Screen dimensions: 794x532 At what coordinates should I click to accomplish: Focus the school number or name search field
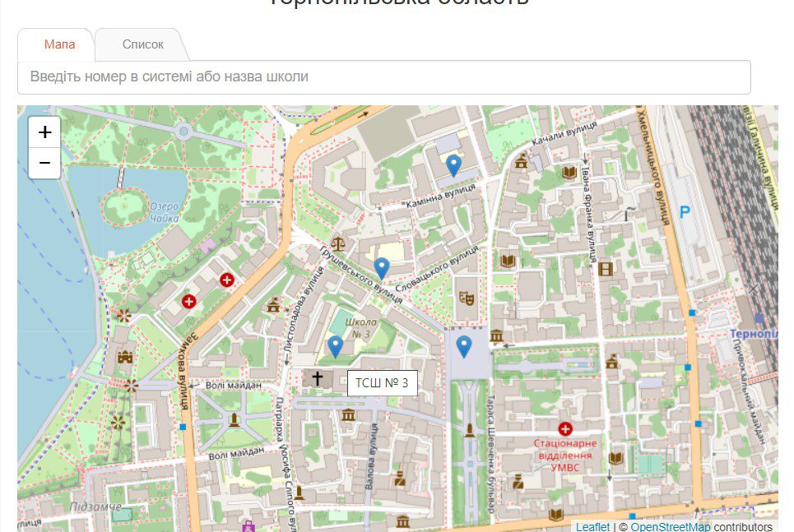(383, 77)
